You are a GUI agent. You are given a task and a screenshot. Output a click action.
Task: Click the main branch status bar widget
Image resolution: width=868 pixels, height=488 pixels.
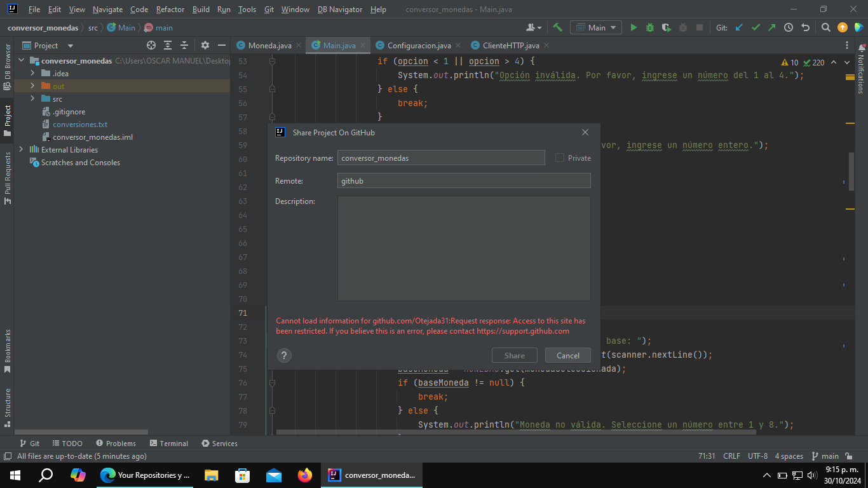click(825, 456)
